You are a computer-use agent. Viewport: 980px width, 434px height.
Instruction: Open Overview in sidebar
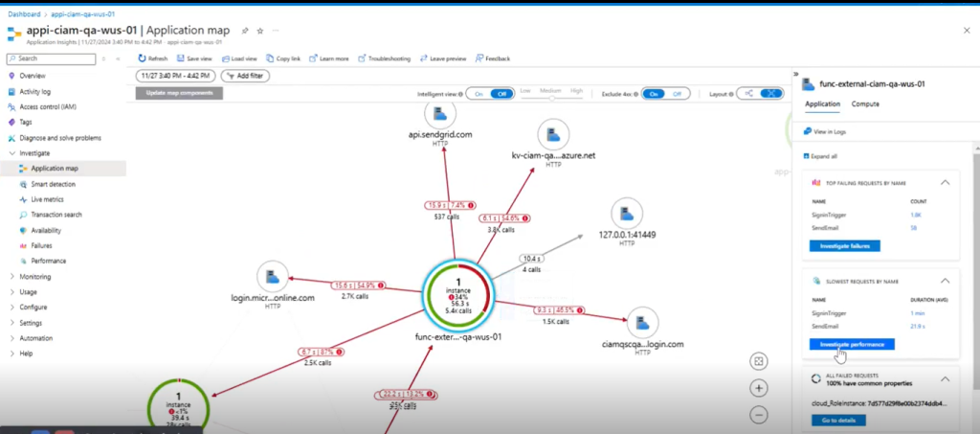click(32, 76)
